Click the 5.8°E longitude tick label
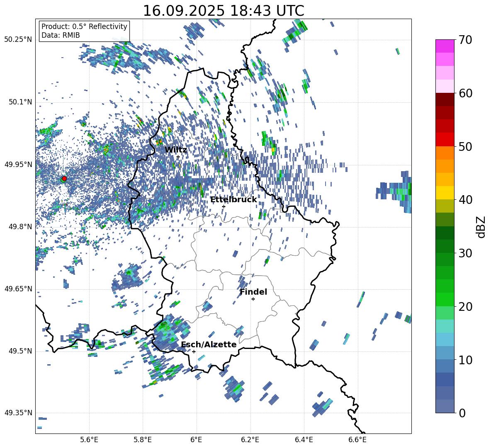This screenshot has width=491, height=448. [143, 440]
